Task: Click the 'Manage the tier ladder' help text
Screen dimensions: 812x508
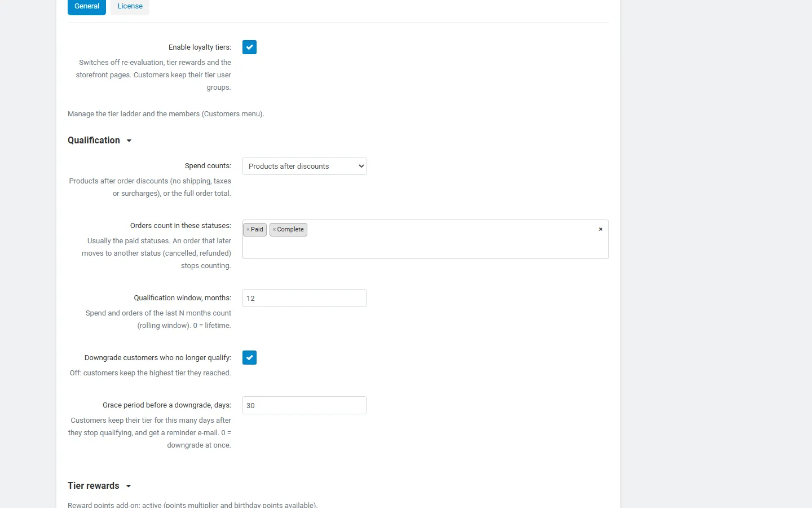Action: click(x=166, y=114)
